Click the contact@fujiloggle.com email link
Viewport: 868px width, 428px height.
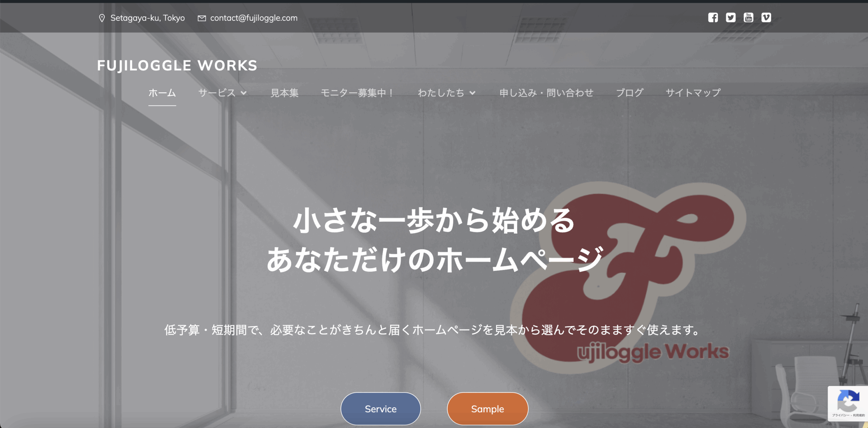(254, 18)
